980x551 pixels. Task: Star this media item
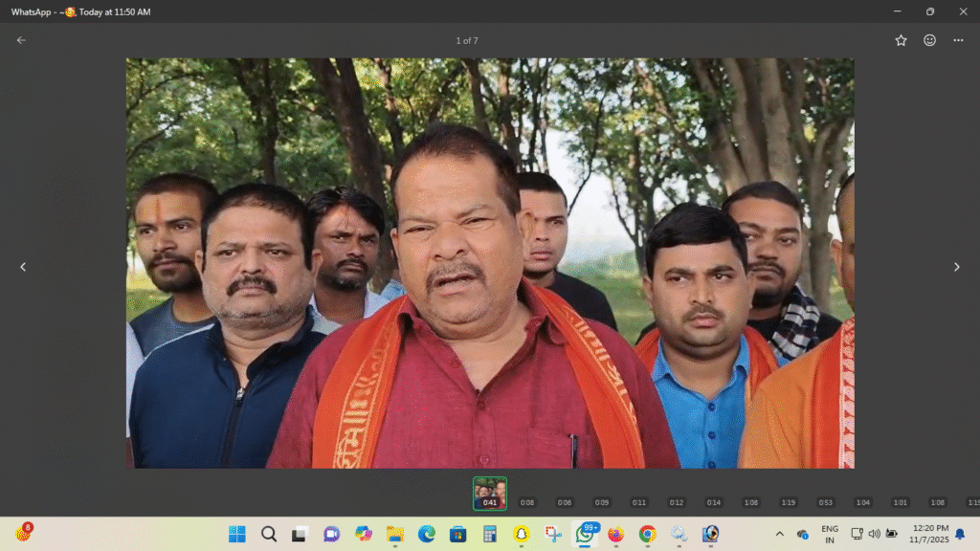(x=901, y=40)
